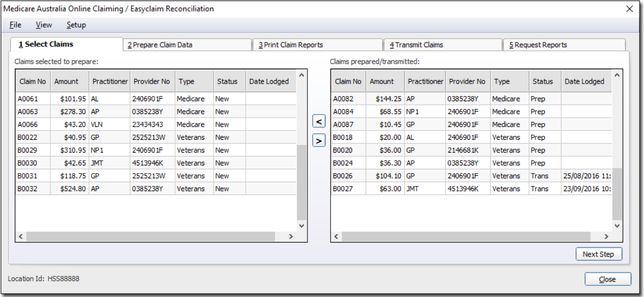Sort left list by Claim No header
The image size is (644, 297).
click(33, 81)
